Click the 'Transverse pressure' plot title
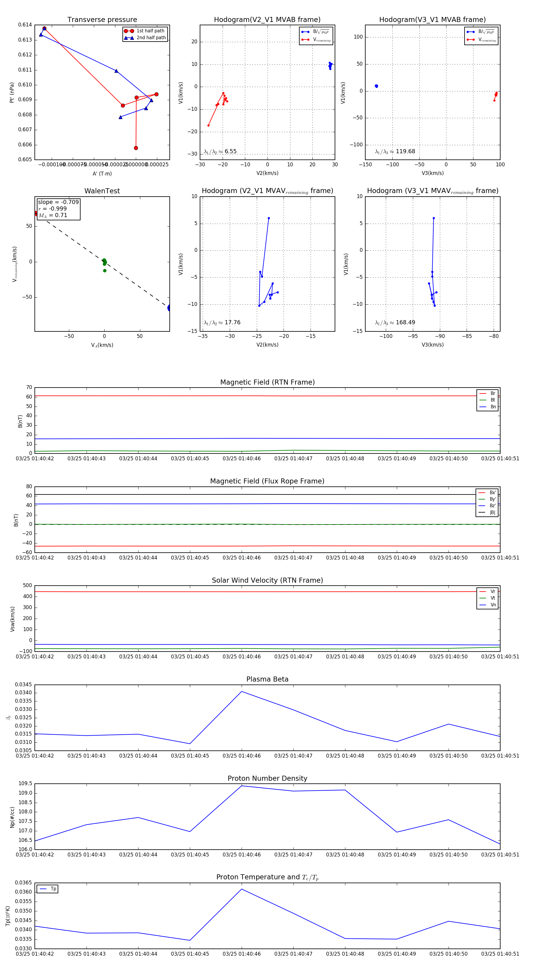The image size is (535, 980). (102, 20)
